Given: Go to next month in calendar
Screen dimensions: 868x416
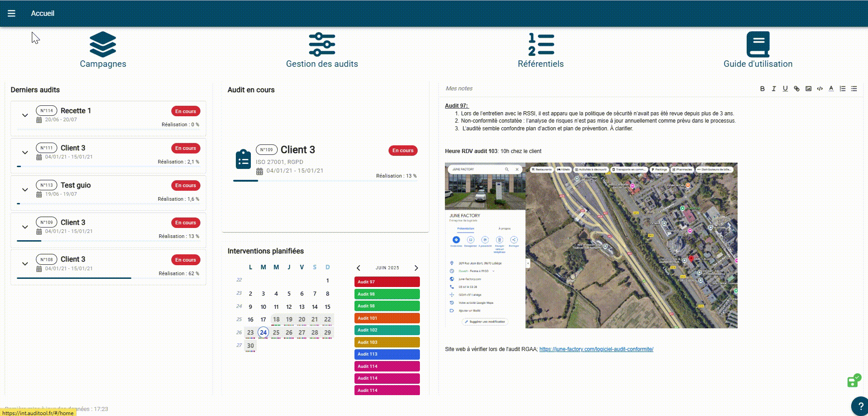Looking at the screenshot, I should click(416, 268).
